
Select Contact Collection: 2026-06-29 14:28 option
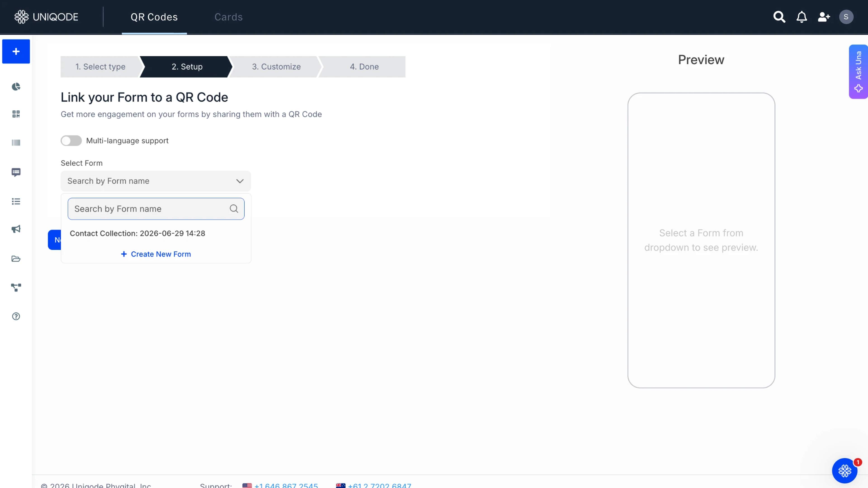tap(156, 233)
